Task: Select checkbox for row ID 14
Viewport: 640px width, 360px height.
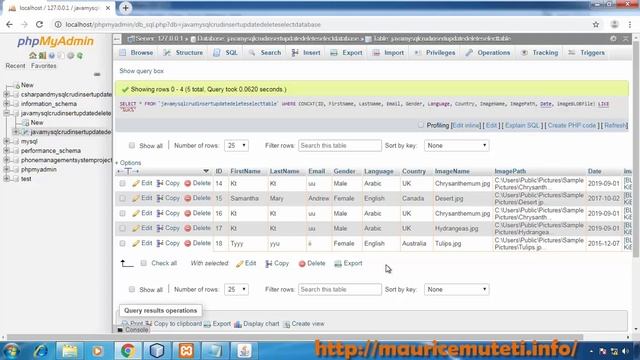Action: 122,184
